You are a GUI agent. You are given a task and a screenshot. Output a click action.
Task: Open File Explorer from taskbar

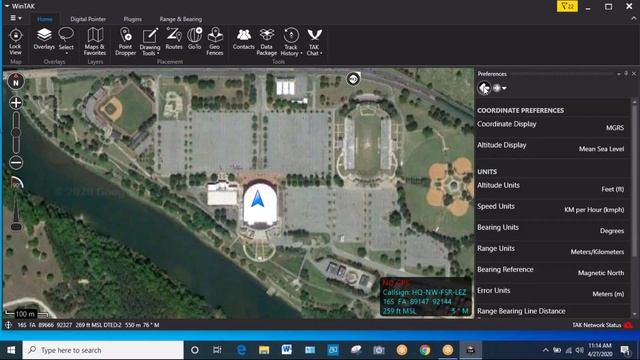264,350
